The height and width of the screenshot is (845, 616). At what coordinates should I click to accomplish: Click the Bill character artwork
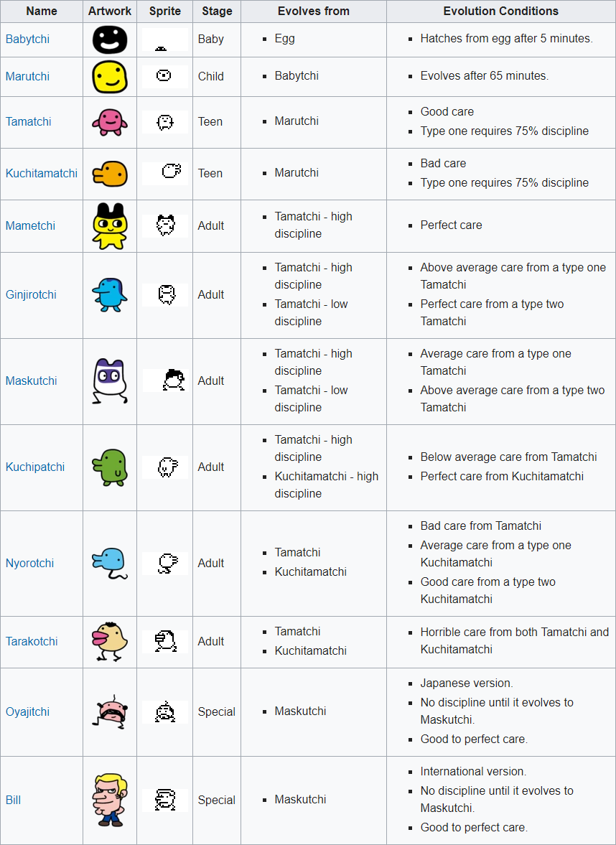pos(109,800)
